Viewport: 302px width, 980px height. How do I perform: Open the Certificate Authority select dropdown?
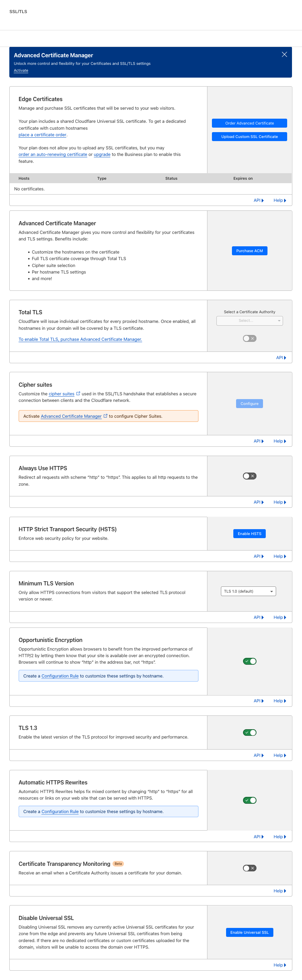click(250, 321)
